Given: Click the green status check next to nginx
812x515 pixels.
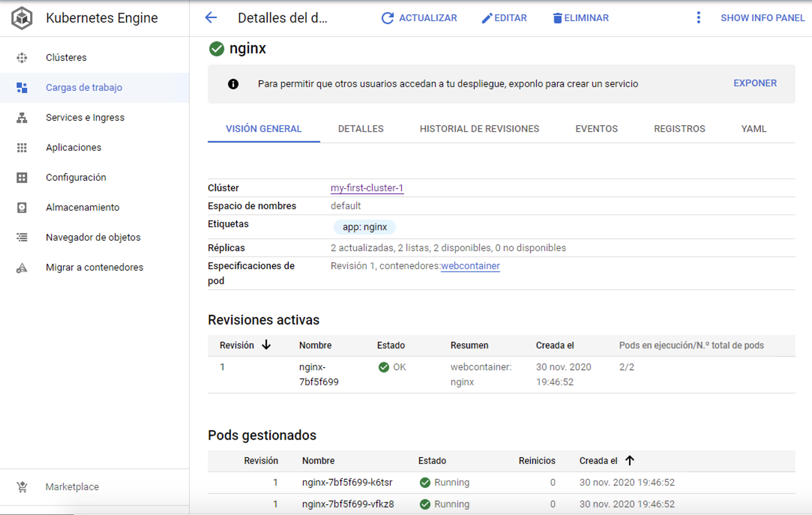Looking at the screenshot, I should [x=217, y=49].
